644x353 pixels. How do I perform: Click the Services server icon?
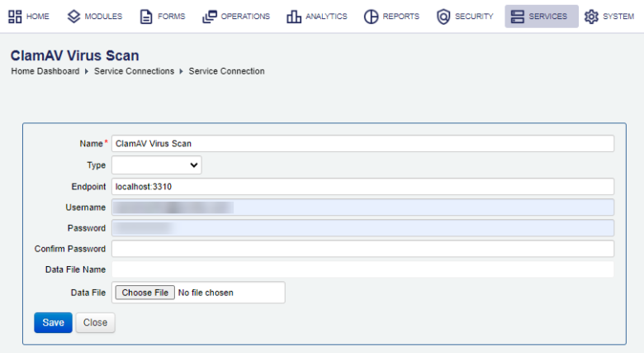click(517, 17)
